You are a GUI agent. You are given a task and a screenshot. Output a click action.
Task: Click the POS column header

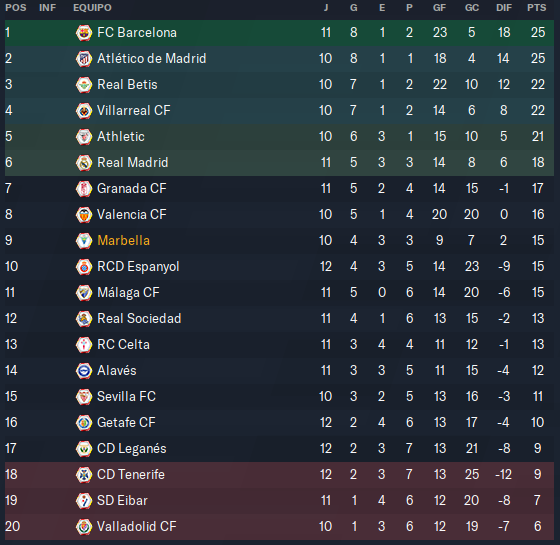(x=16, y=8)
